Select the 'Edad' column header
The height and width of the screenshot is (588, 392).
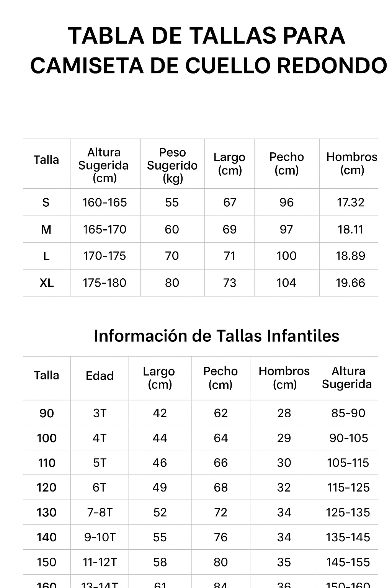(100, 376)
